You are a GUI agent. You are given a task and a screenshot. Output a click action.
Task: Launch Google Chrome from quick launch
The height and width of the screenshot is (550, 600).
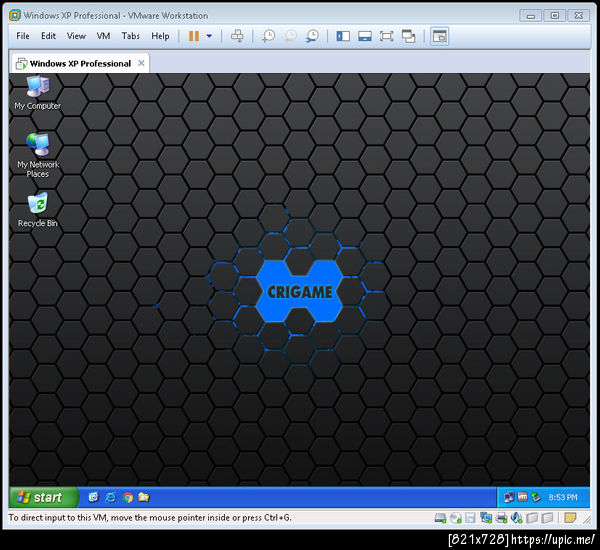click(128, 497)
